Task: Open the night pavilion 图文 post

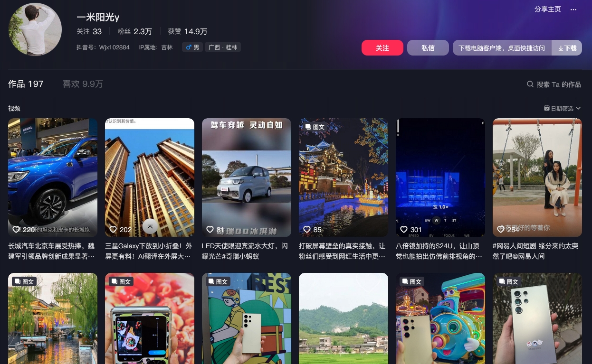Action: 344,177
